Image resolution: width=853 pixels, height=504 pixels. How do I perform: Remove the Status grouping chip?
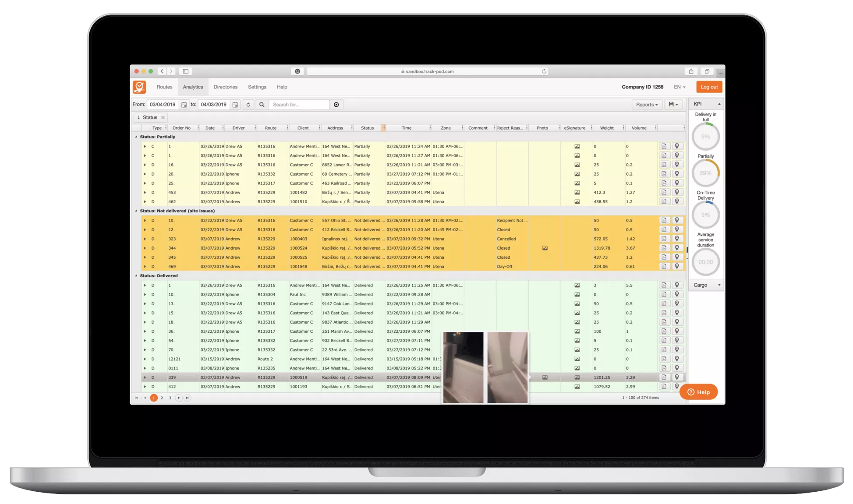click(x=163, y=117)
